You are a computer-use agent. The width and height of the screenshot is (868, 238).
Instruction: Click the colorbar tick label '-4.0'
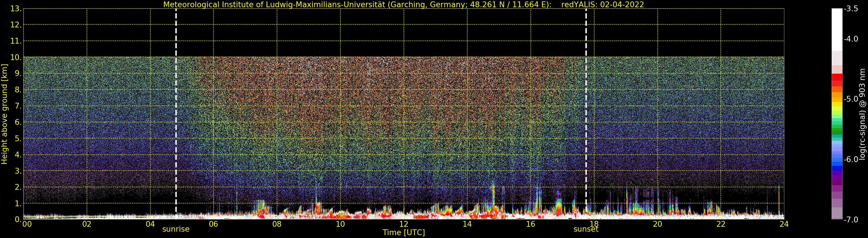pos(851,39)
